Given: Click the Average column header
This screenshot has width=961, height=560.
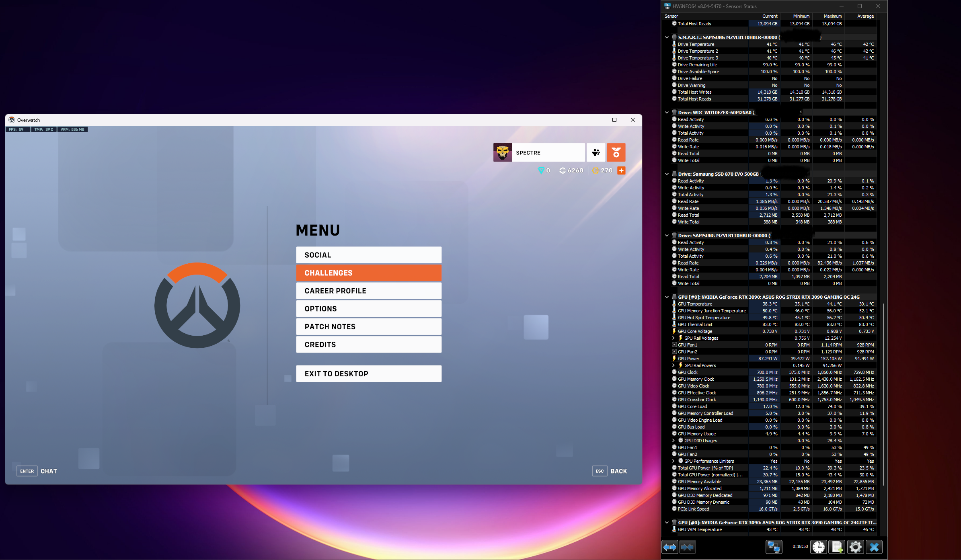Looking at the screenshot, I should [x=860, y=16].
